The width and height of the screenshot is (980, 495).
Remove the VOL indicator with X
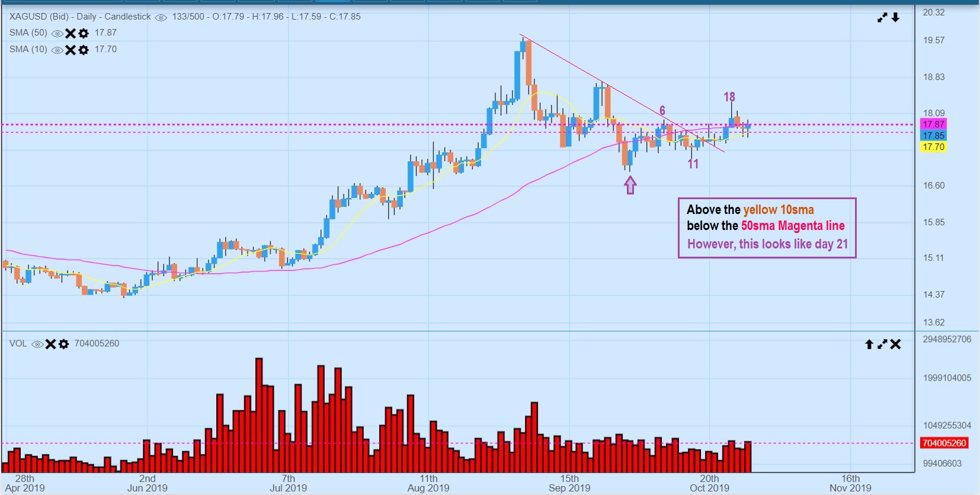pos(50,344)
